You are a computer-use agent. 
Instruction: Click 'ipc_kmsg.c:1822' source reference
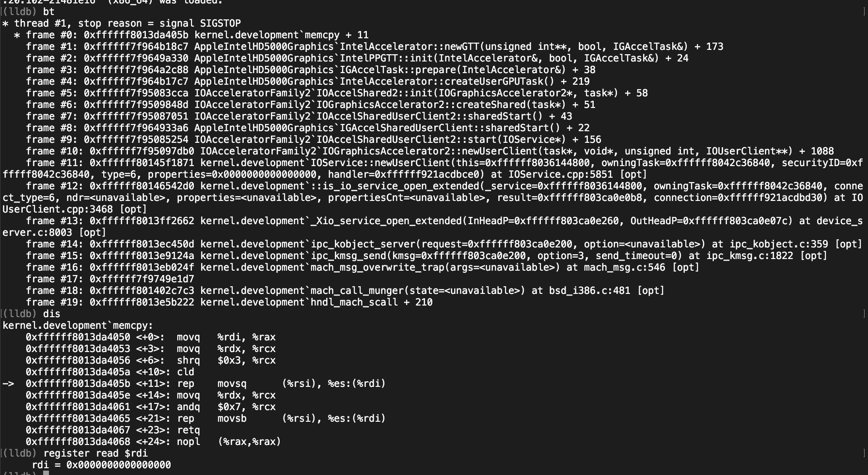(750, 256)
